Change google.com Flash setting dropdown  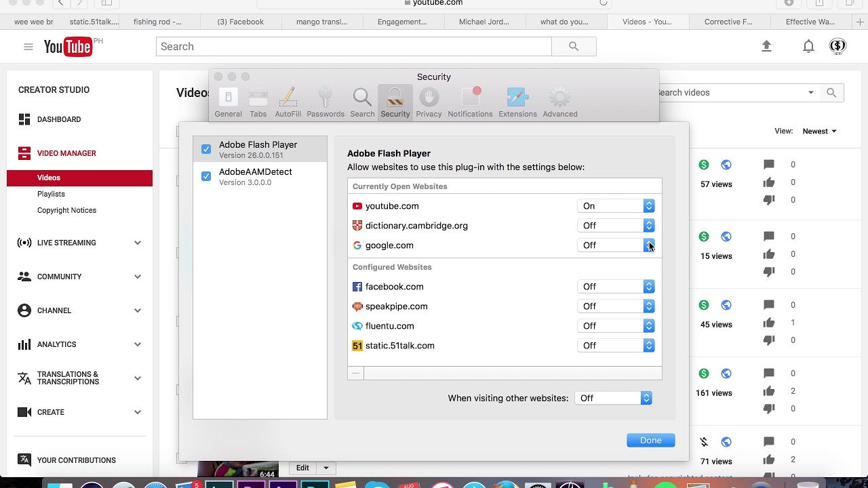coord(616,245)
